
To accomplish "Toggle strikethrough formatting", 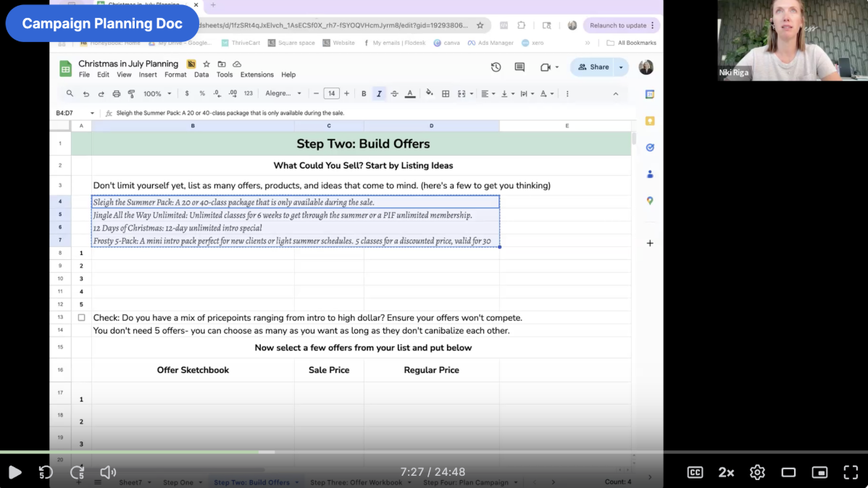I will tap(395, 94).
